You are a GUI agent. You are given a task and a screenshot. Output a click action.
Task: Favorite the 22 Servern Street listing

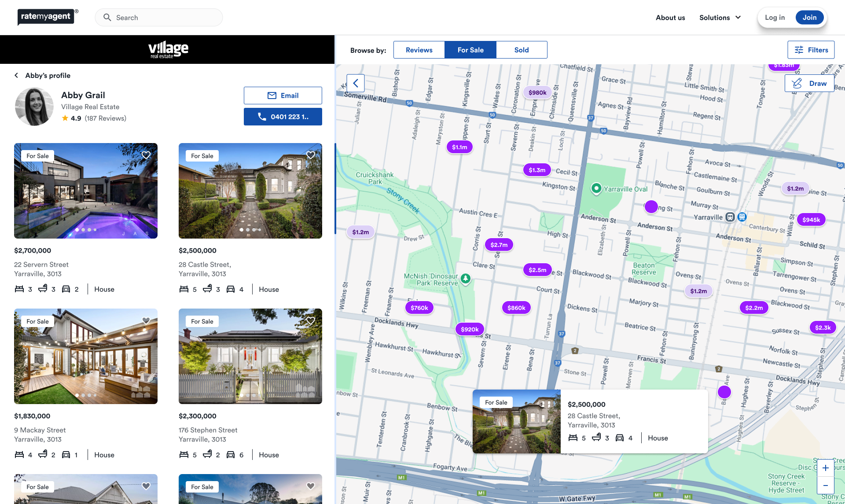146,155
